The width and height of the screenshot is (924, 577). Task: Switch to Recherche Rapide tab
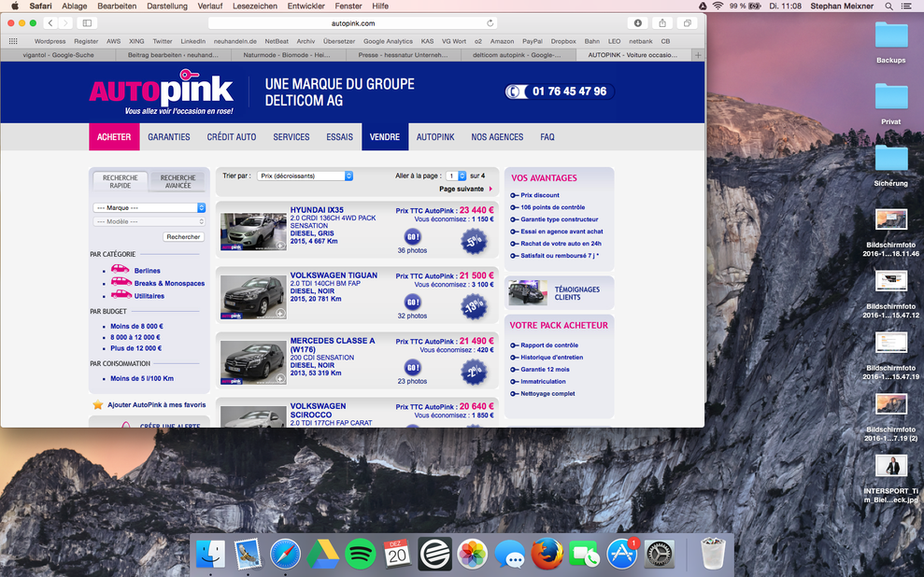pyautogui.click(x=121, y=181)
